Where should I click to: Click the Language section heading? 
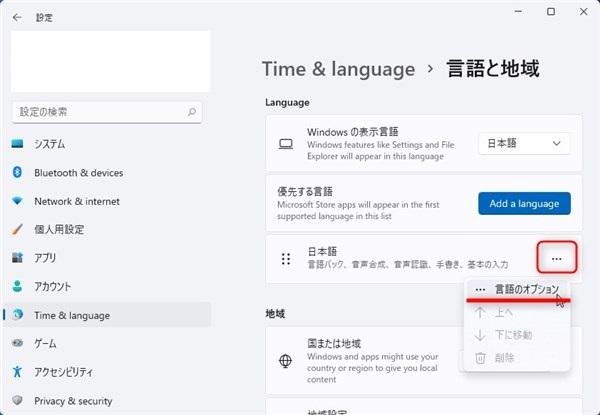pos(287,103)
